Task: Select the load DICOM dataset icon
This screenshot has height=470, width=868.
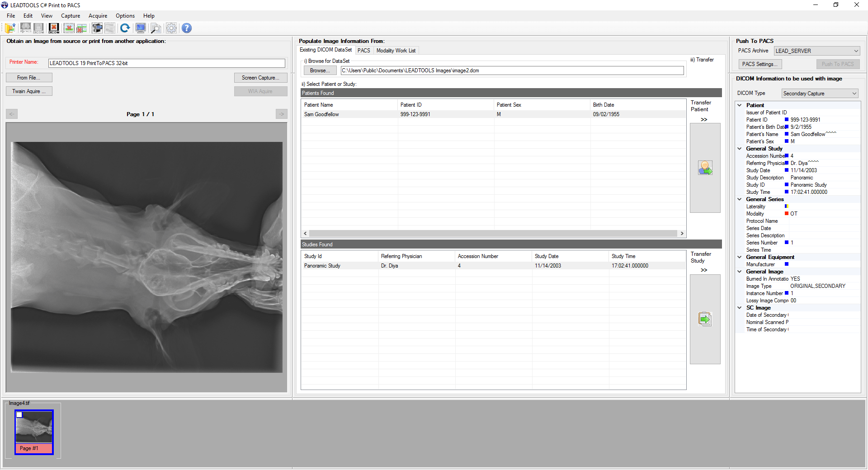Action: tap(53, 28)
